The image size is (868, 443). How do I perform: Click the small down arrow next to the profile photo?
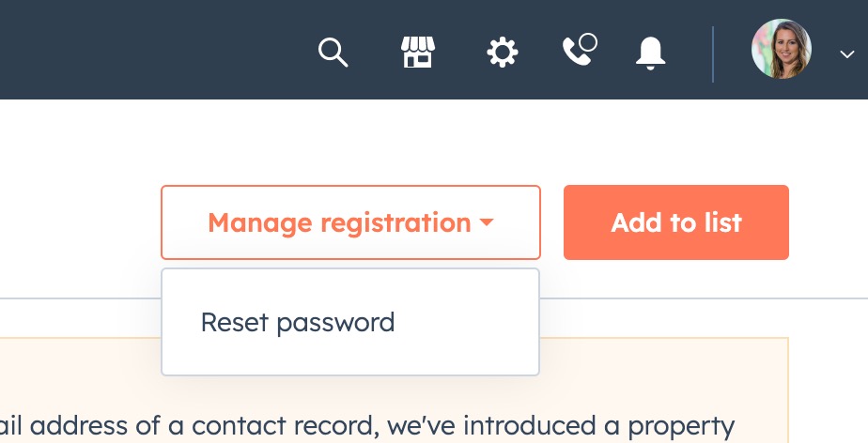[845, 54]
